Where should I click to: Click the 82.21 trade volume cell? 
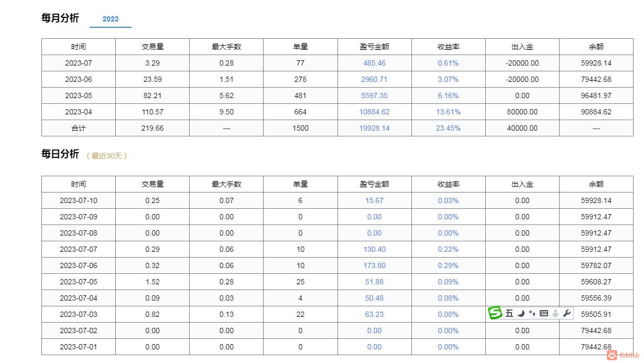152,95
